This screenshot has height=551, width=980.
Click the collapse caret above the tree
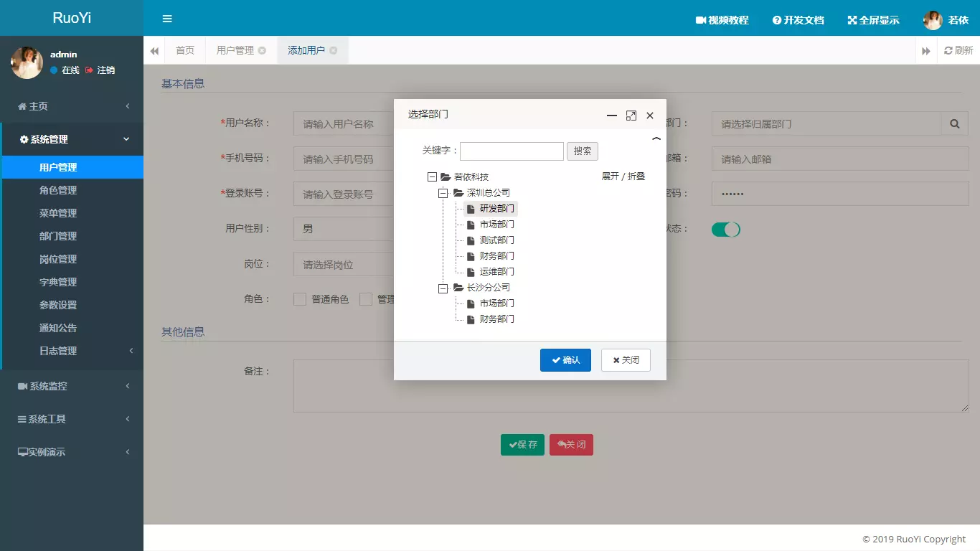[656, 138]
